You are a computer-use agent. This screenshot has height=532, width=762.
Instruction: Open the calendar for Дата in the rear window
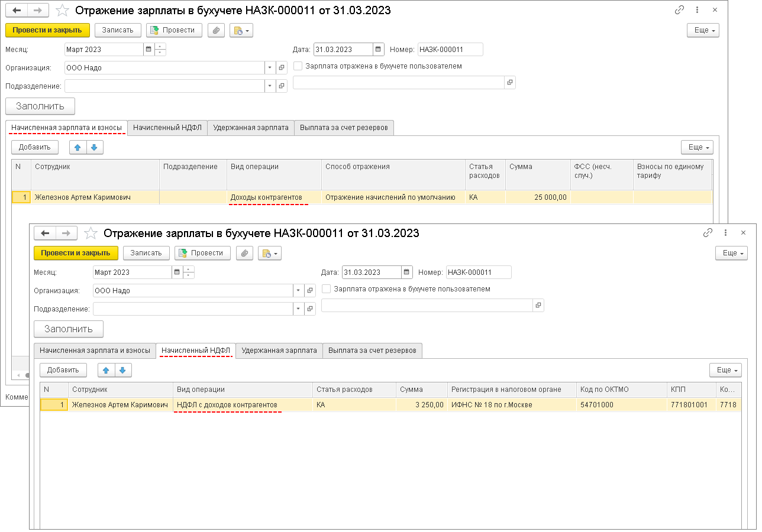click(378, 50)
